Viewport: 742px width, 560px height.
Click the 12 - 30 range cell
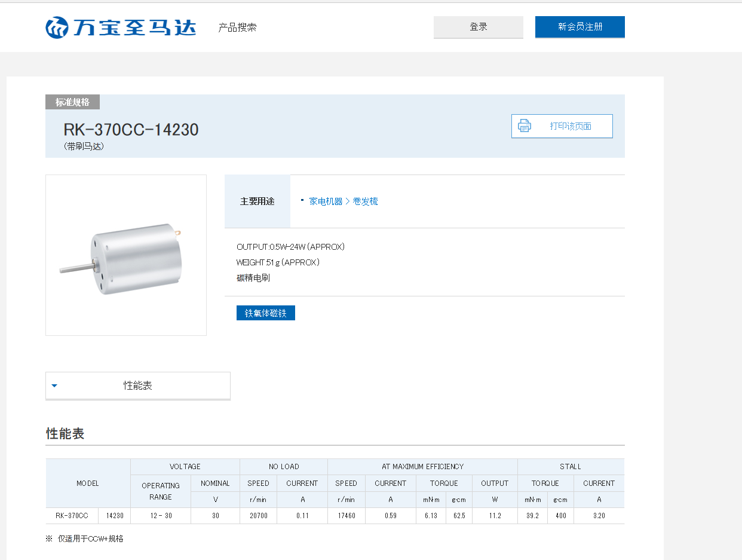click(161, 516)
